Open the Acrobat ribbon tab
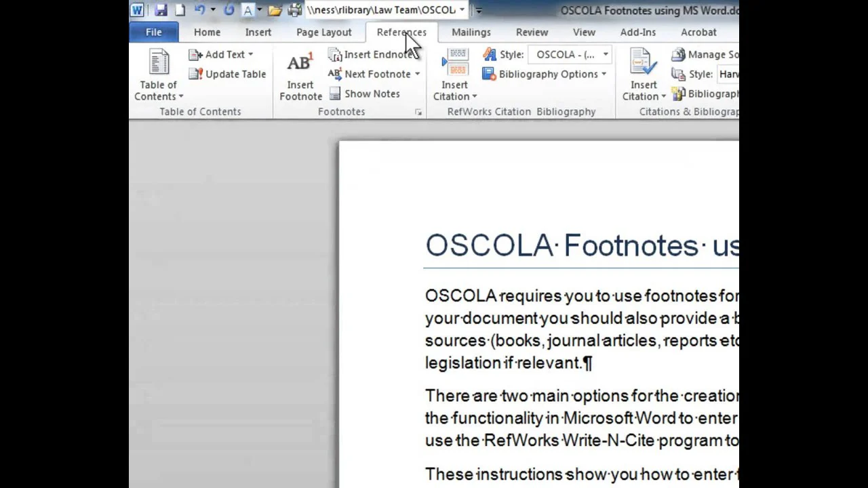The image size is (868, 488). (x=698, y=32)
